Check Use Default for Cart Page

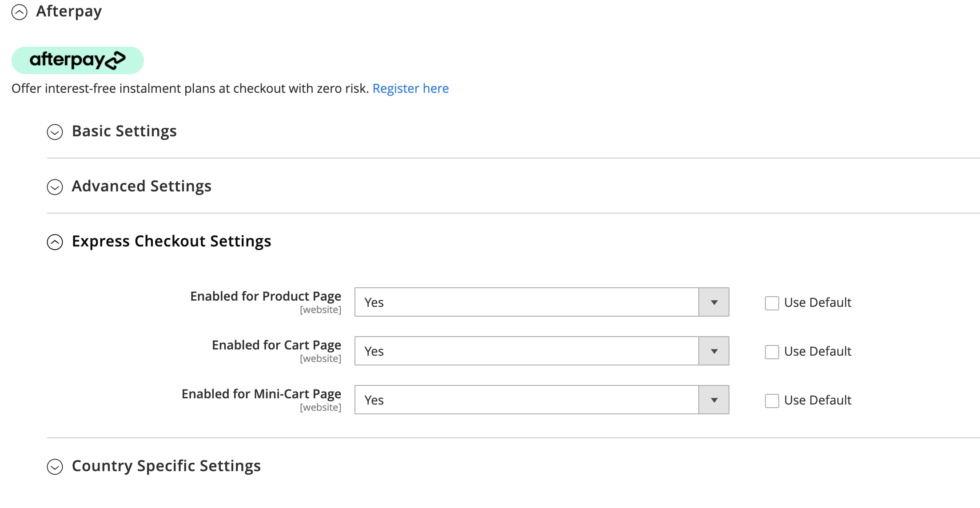[772, 352]
